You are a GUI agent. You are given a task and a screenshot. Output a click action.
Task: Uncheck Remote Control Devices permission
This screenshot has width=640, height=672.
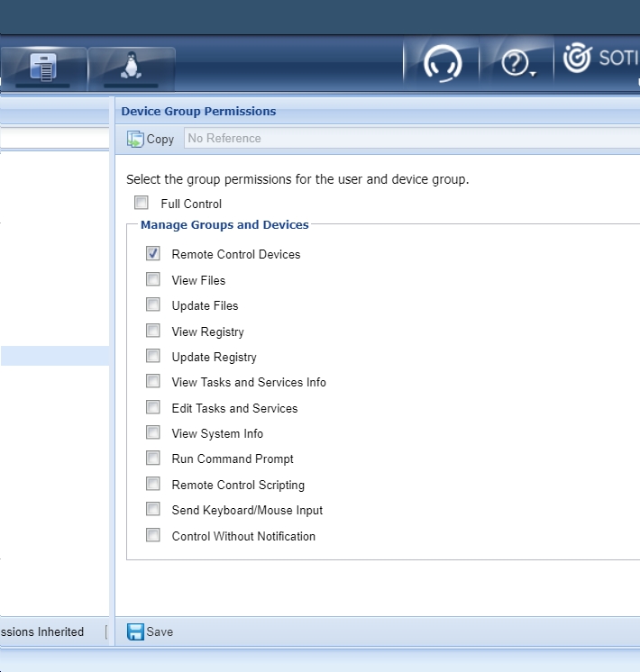click(x=153, y=254)
